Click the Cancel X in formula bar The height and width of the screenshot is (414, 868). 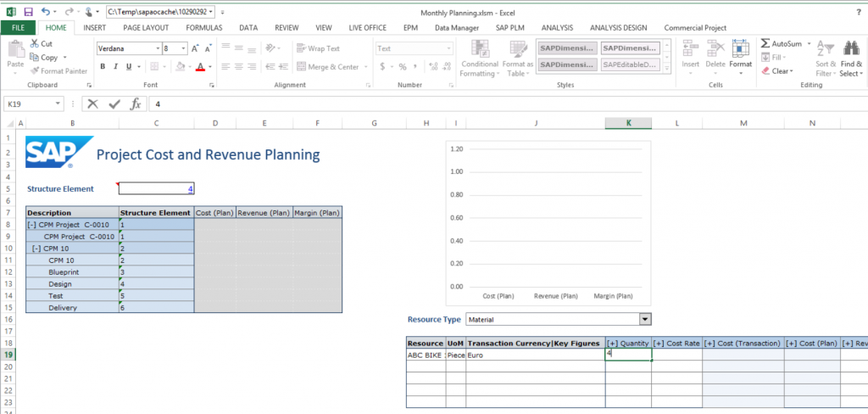(x=92, y=104)
